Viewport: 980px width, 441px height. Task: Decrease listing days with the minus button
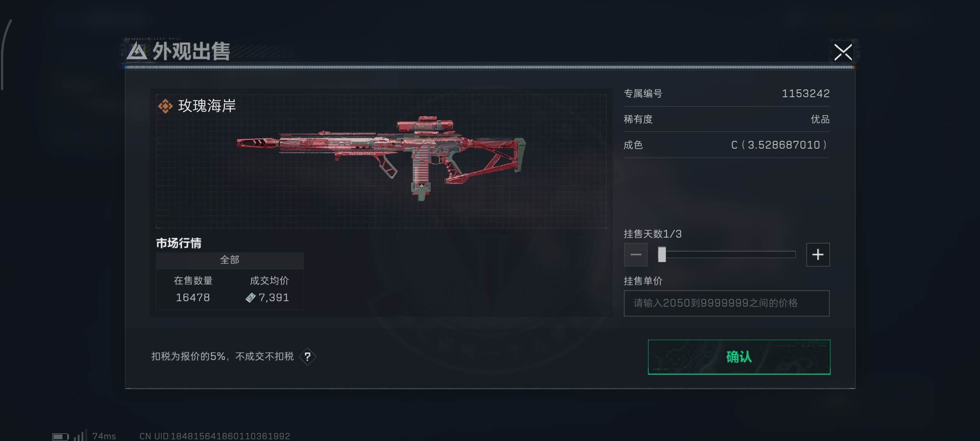coord(636,255)
